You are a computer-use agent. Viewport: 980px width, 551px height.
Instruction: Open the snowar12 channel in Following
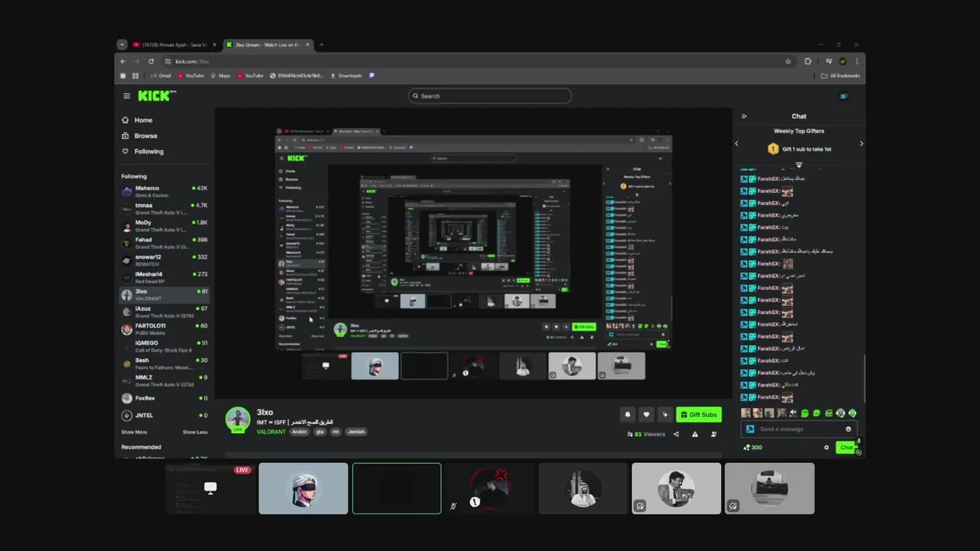click(165, 260)
